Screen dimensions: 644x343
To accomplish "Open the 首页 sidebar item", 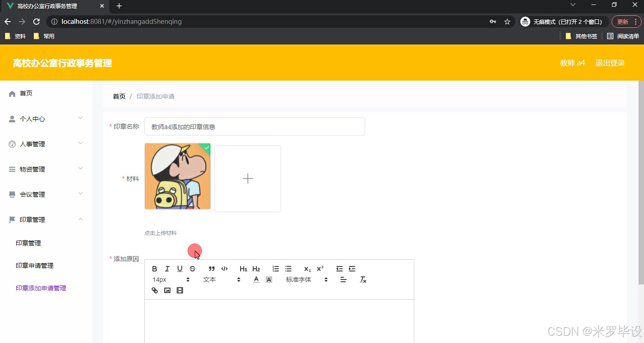I will (x=46, y=93).
